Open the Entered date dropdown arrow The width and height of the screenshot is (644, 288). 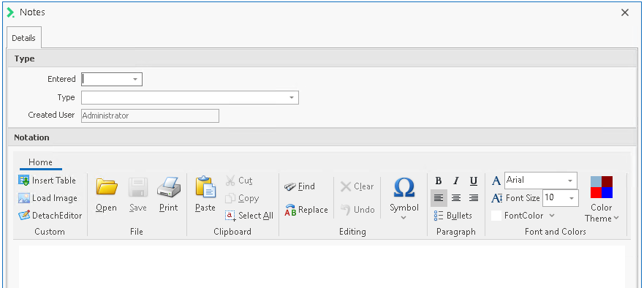click(x=135, y=79)
